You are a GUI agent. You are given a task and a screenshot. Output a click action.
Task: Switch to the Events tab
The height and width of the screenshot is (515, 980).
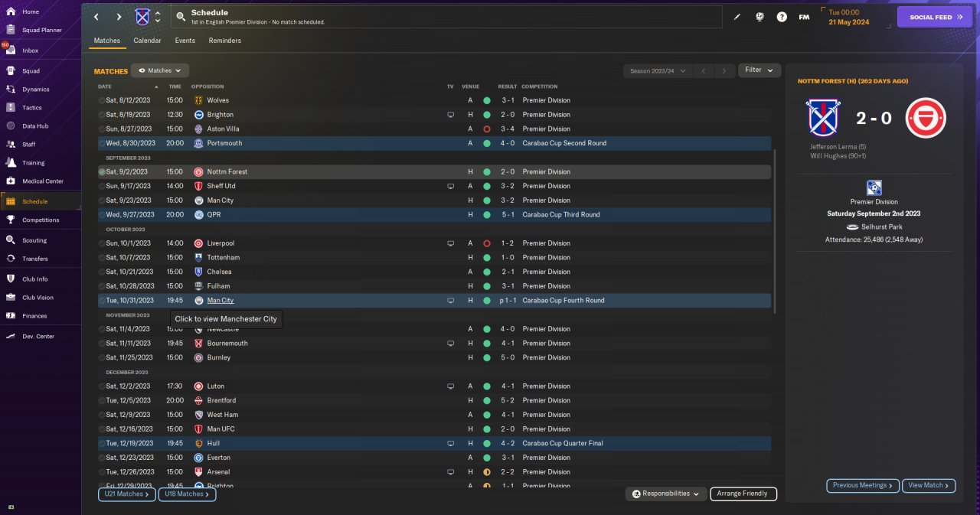pyautogui.click(x=185, y=41)
